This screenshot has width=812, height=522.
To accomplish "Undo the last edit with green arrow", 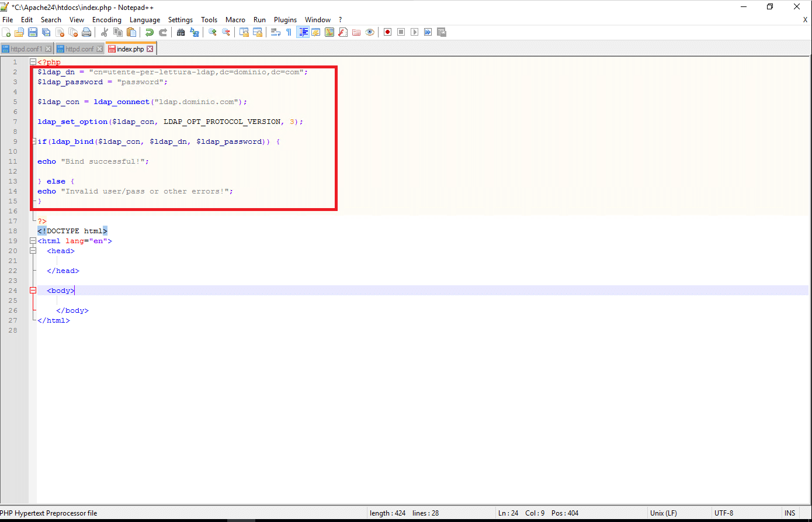I will [150, 32].
